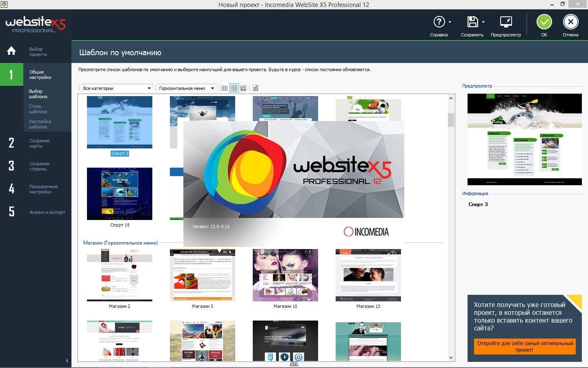
Task: Click the template list scroll down arrow
Action: (x=451, y=358)
